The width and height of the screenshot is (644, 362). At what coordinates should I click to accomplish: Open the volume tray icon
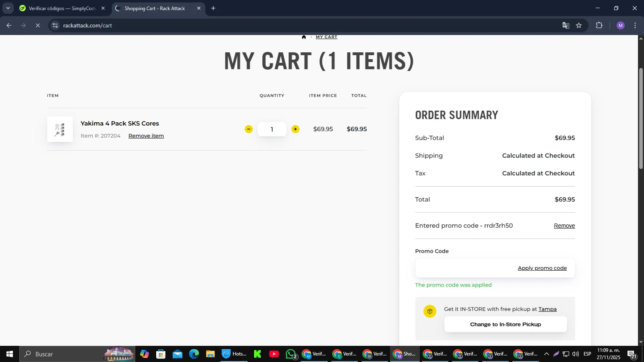[575, 354]
